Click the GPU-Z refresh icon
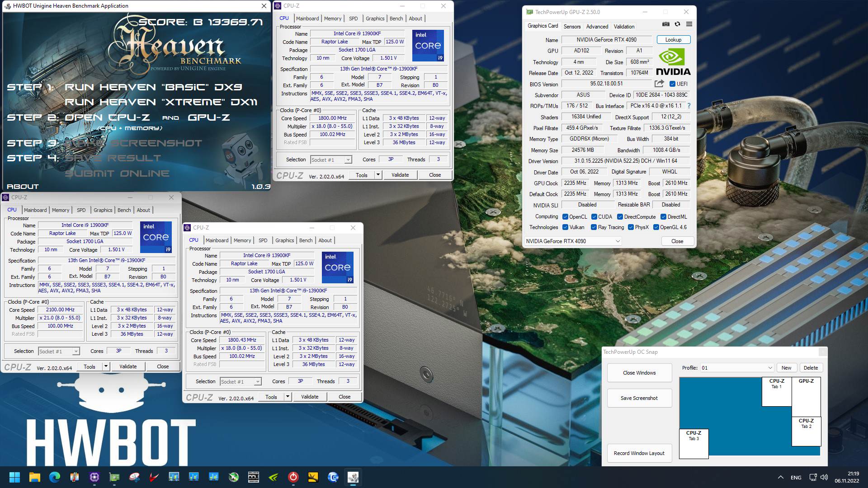 [677, 24]
